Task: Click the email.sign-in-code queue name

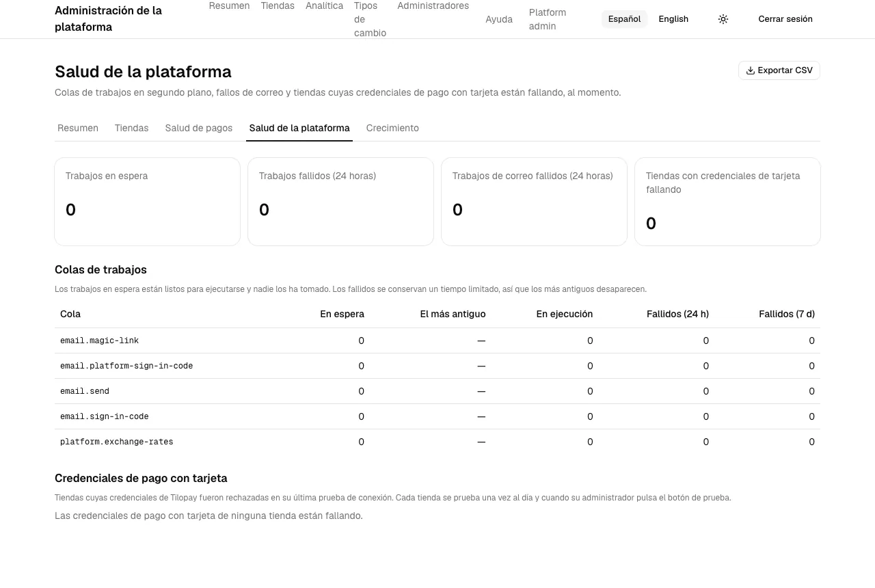Action: (105, 416)
